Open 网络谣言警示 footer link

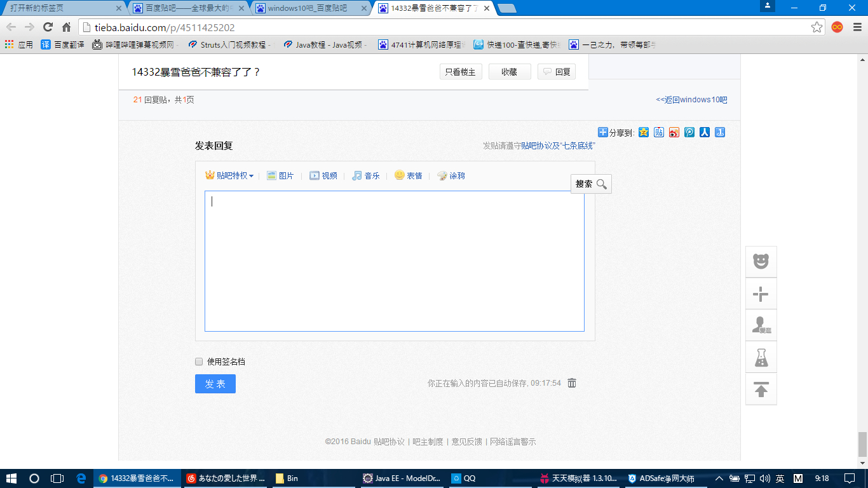(513, 442)
